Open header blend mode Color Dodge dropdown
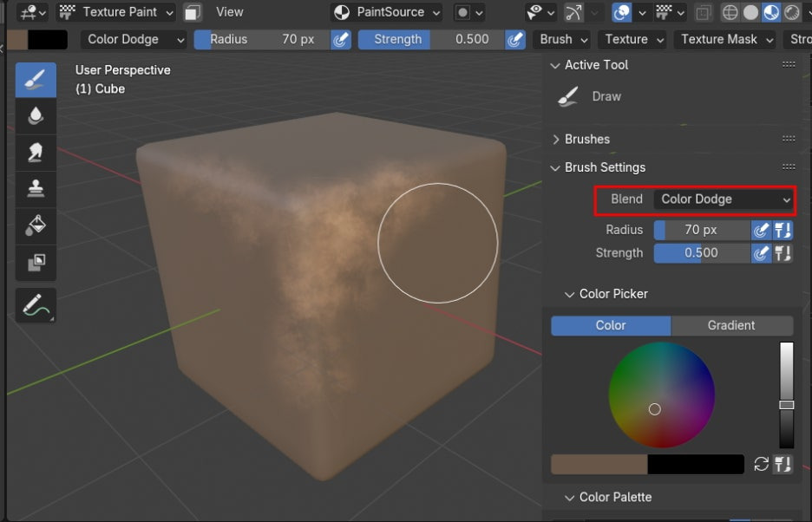 [133, 39]
